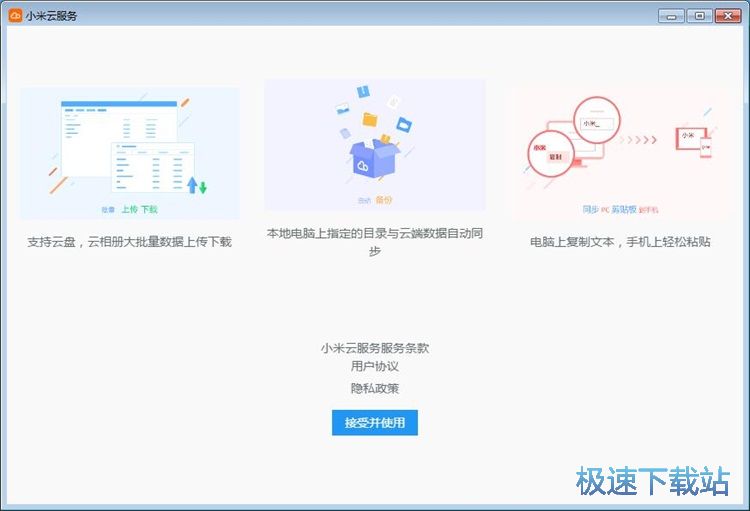The image size is (750, 511).
Task: Maximize the 小米云服务 window
Action: point(699,16)
